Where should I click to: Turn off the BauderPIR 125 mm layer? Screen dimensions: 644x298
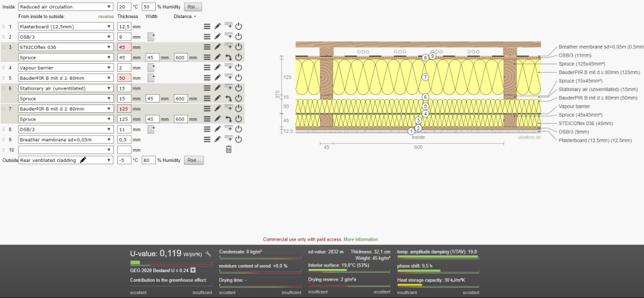(x=239, y=108)
